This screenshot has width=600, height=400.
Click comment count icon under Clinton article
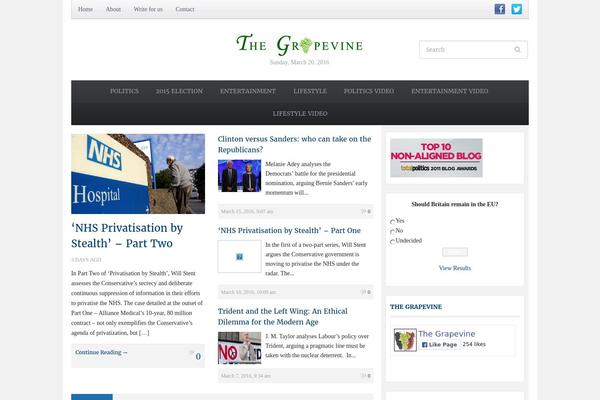366,211
